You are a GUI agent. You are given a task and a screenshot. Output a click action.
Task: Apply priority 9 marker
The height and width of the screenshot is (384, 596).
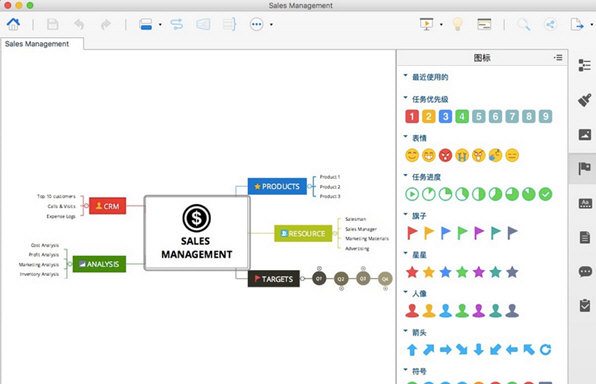545,116
